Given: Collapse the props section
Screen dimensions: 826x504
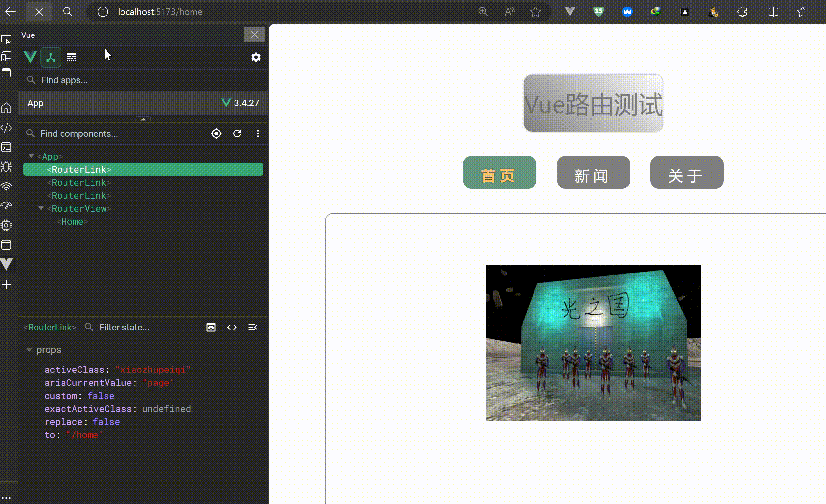Looking at the screenshot, I should [x=29, y=350].
